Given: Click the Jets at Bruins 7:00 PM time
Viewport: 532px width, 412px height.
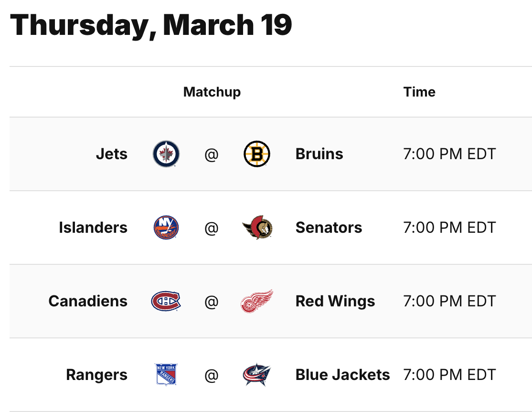Looking at the screenshot, I should (x=449, y=154).
